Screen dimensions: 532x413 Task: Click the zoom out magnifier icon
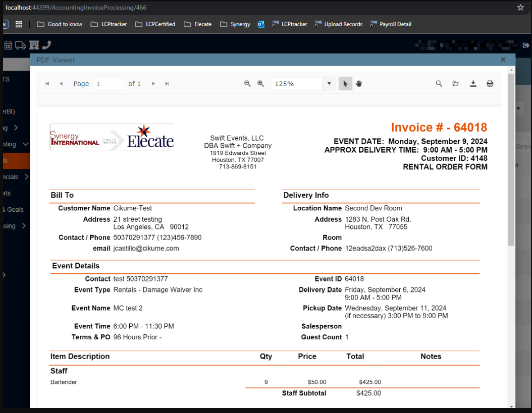point(247,84)
